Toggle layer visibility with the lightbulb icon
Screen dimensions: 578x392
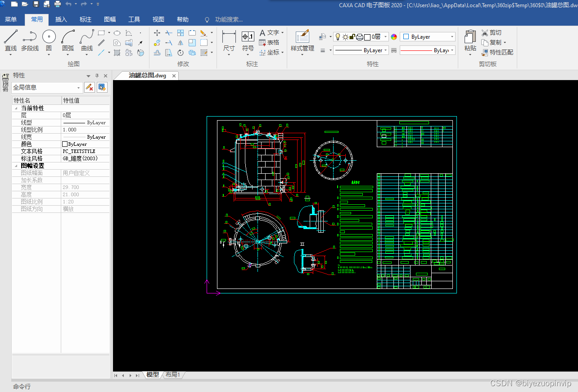point(338,37)
